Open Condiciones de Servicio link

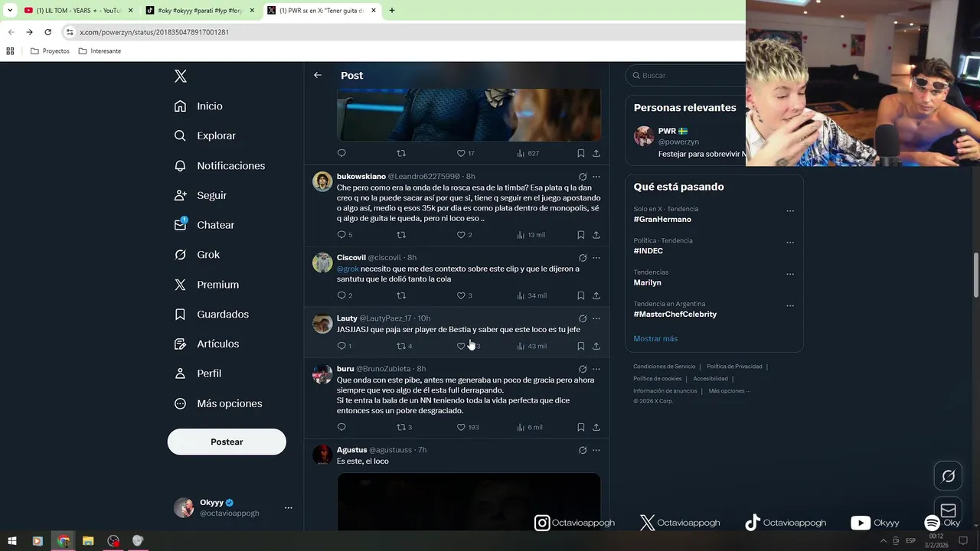(665, 367)
